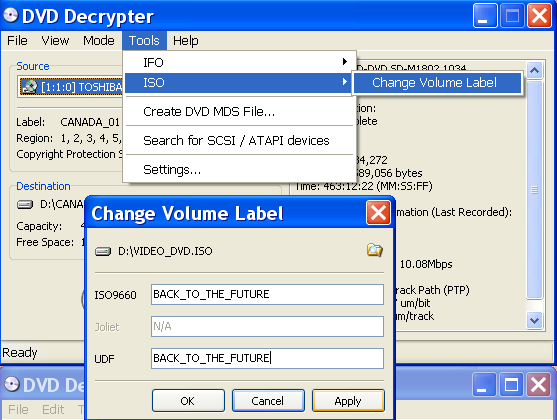Image resolution: width=557 pixels, height=420 pixels.
Task: Click the drive icon beside D:\VIDEO_DVD.ISO
Action: [103, 252]
